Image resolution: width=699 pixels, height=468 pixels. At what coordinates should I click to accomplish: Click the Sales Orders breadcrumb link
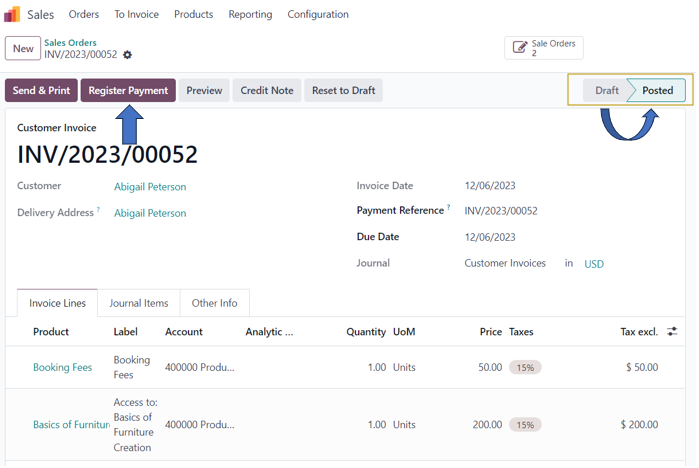click(70, 43)
